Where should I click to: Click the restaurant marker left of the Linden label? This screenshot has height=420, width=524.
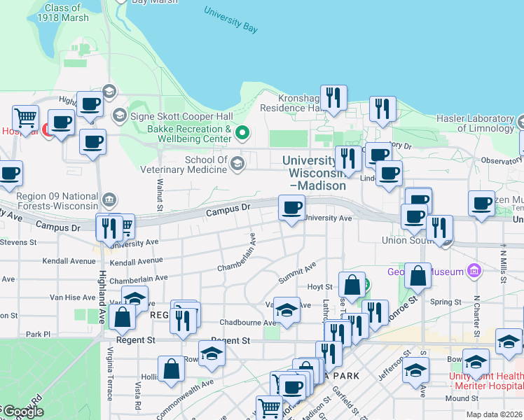348,161
